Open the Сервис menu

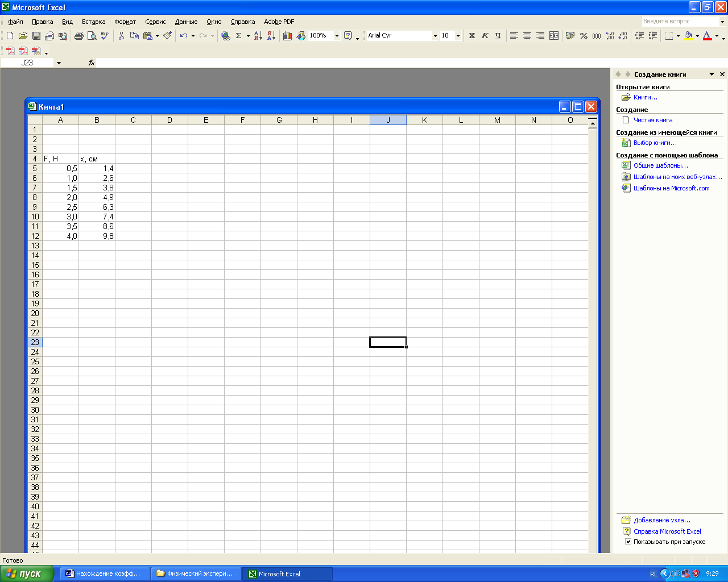[155, 22]
